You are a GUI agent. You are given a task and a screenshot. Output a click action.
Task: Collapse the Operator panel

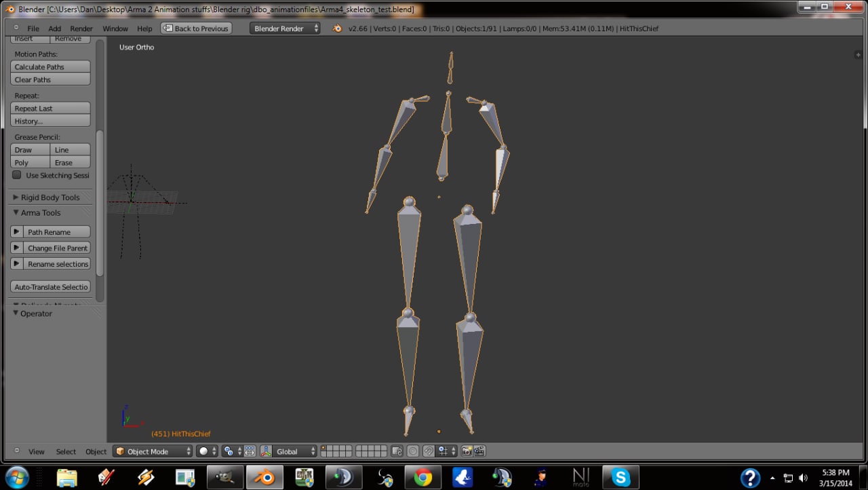[x=16, y=314]
